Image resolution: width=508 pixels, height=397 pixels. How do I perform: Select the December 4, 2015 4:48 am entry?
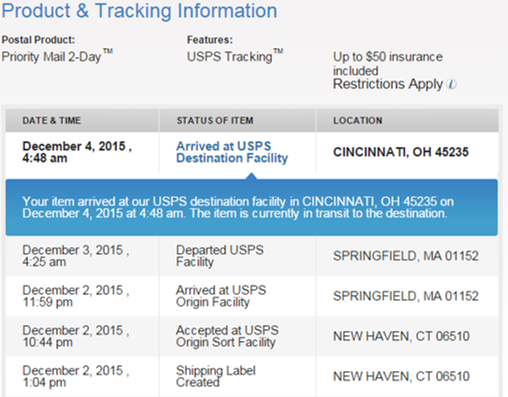(77, 152)
